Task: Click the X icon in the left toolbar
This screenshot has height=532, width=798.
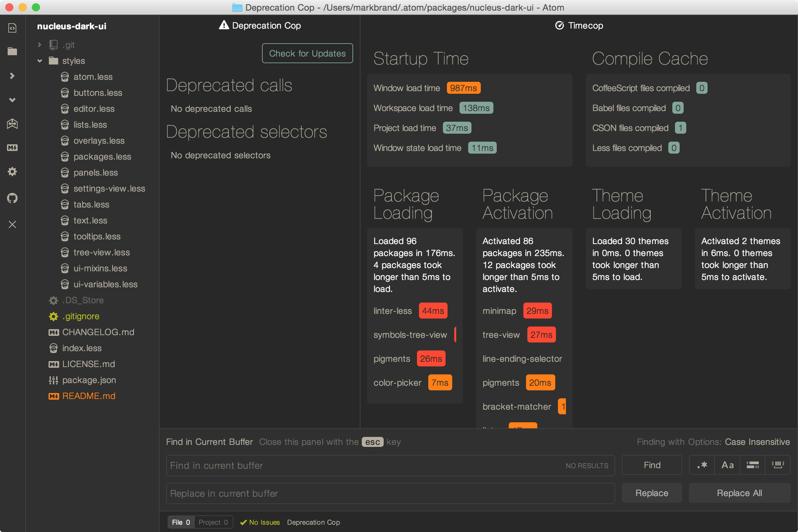Action: 12,224
